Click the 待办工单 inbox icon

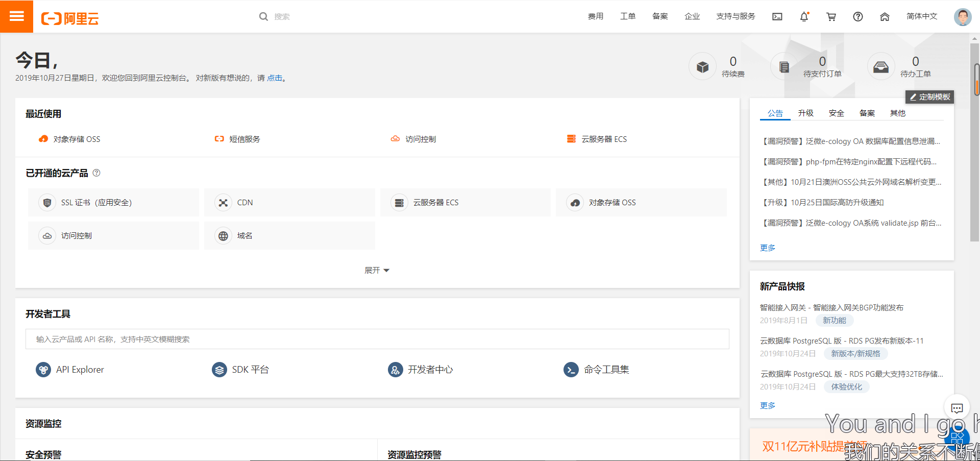[881, 67]
